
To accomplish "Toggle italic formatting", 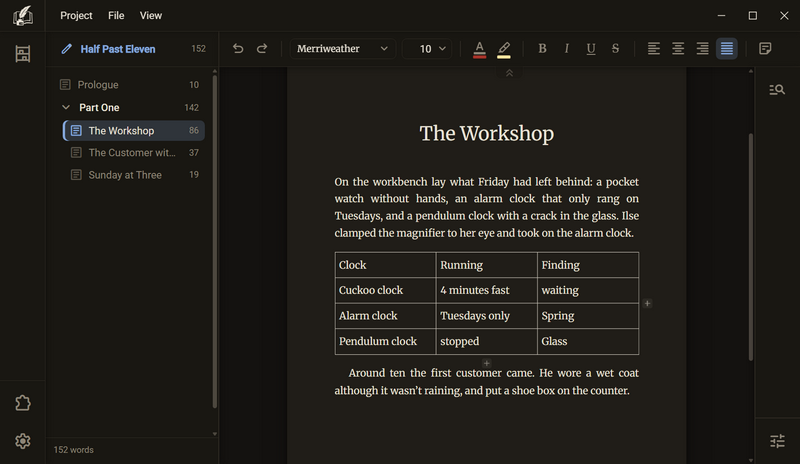I will coord(566,48).
